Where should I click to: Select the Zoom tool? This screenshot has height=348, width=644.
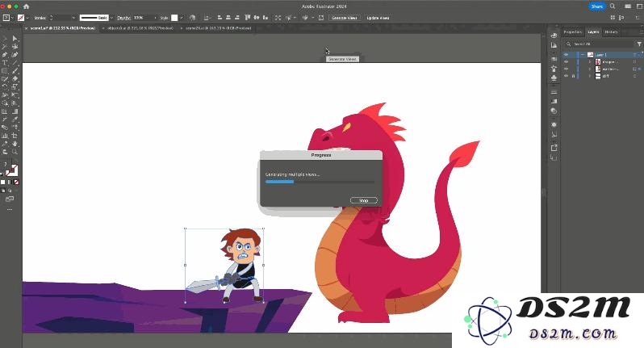click(15, 152)
